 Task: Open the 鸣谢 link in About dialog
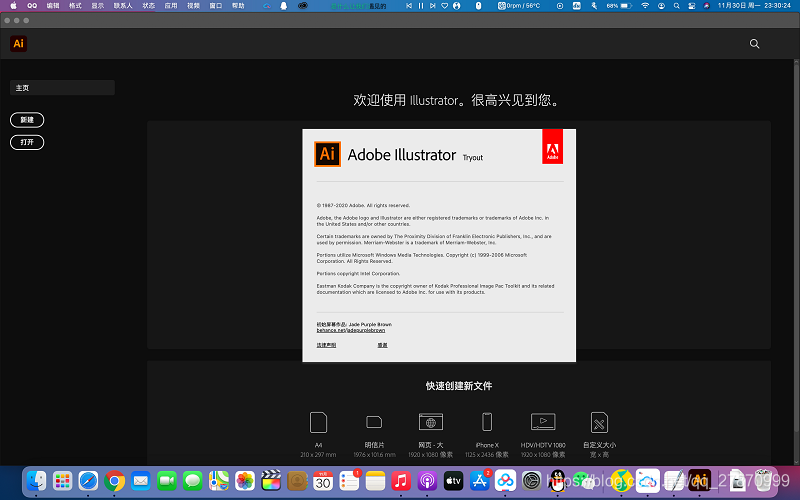[382, 345]
